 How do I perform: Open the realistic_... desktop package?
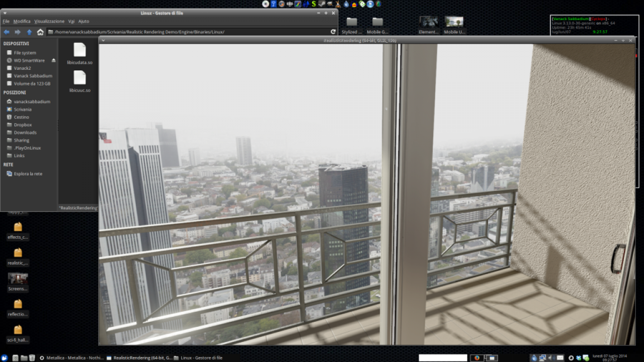point(18,256)
